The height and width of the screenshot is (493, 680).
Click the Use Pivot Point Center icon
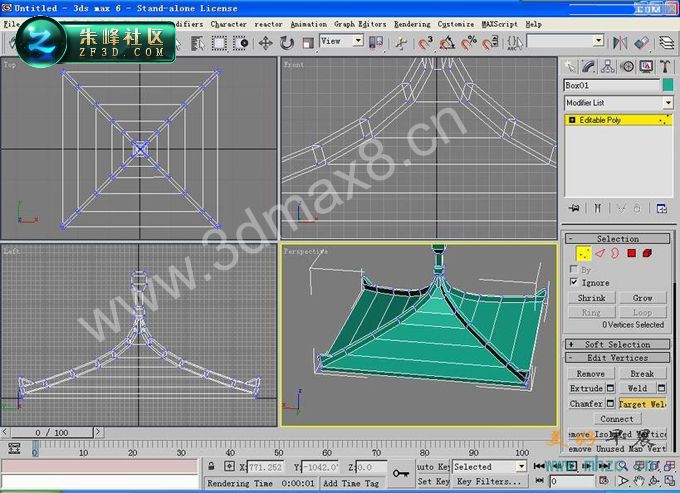coord(376,42)
